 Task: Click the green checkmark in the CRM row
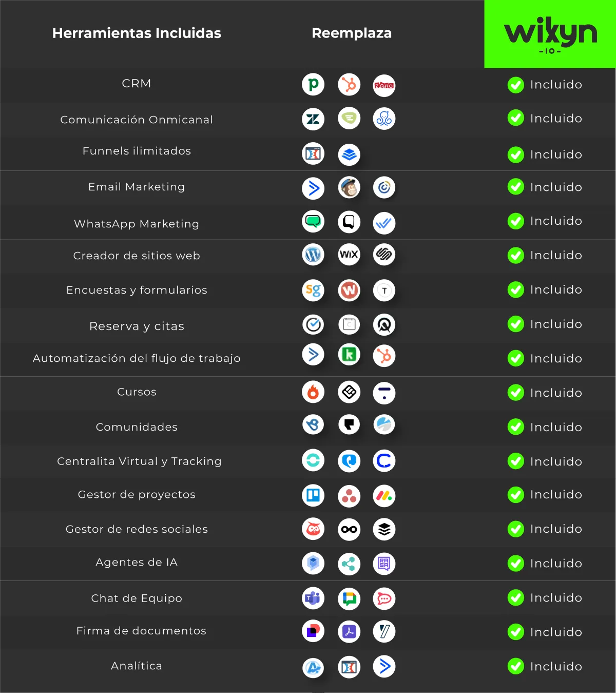coord(515,85)
